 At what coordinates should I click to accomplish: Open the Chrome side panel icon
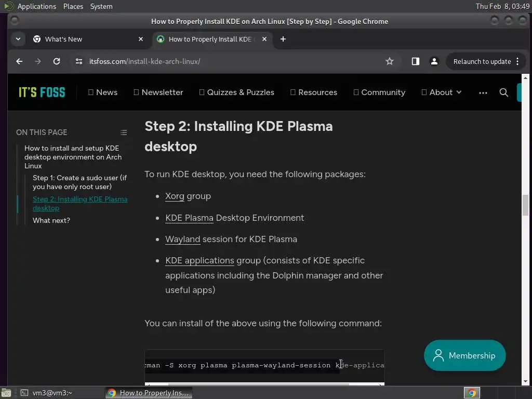(x=415, y=61)
